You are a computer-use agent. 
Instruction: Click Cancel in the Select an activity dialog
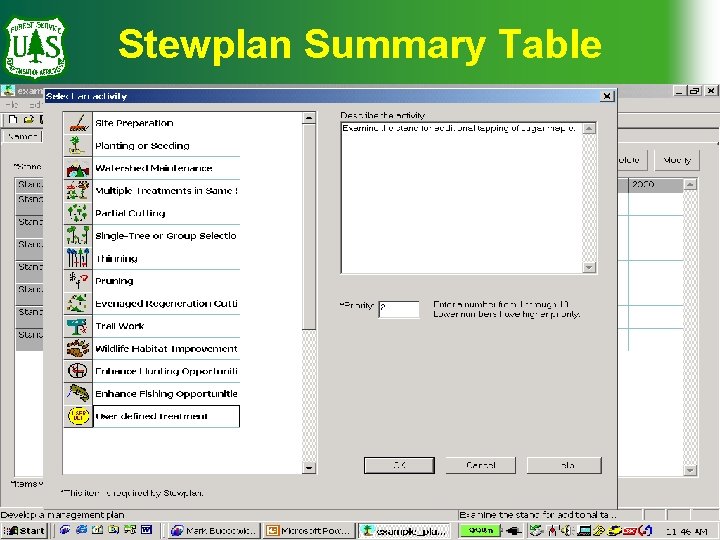(480, 465)
